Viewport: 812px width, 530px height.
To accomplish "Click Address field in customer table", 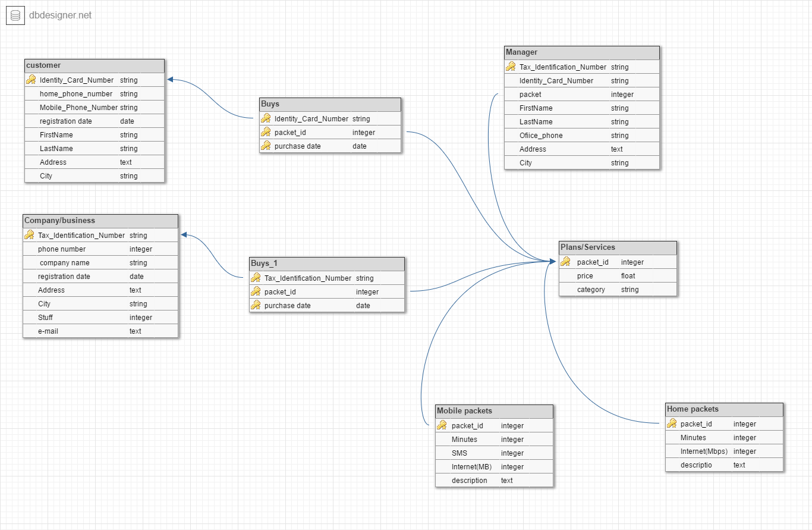I will [95, 162].
